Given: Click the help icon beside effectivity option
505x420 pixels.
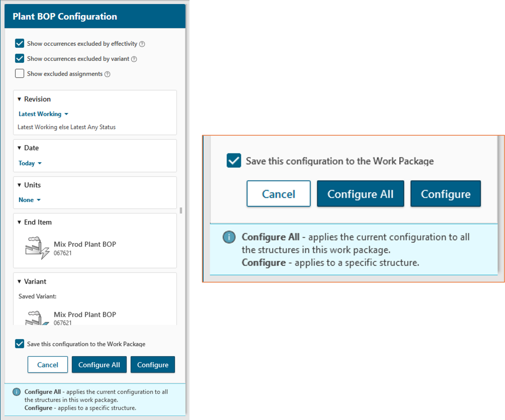Looking at the screenshot, I should click(142, 44).
